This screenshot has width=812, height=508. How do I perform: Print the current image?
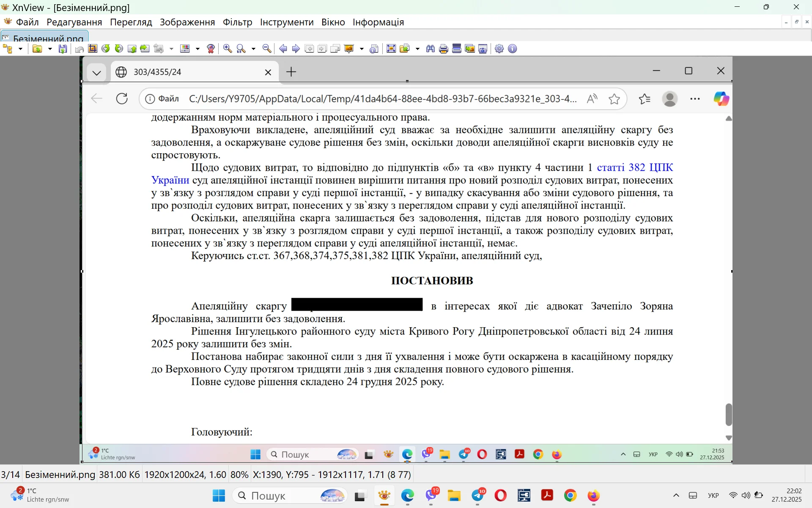(444, 49)
